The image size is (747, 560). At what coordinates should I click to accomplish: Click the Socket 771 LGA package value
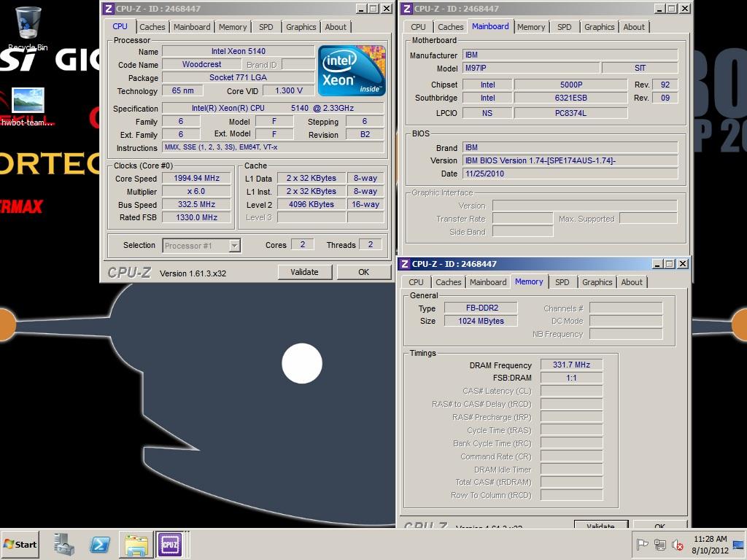pyautogui.click(x=239, y=77)
